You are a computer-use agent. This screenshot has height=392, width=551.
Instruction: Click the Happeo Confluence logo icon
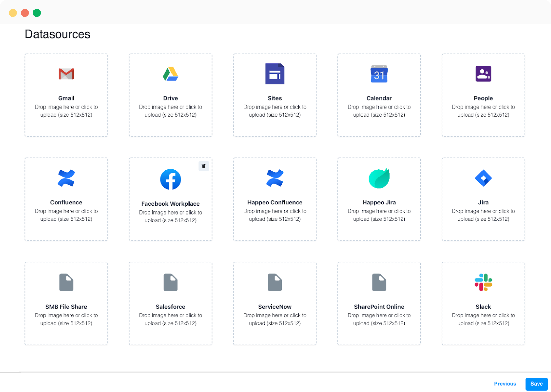coord(275,178)
